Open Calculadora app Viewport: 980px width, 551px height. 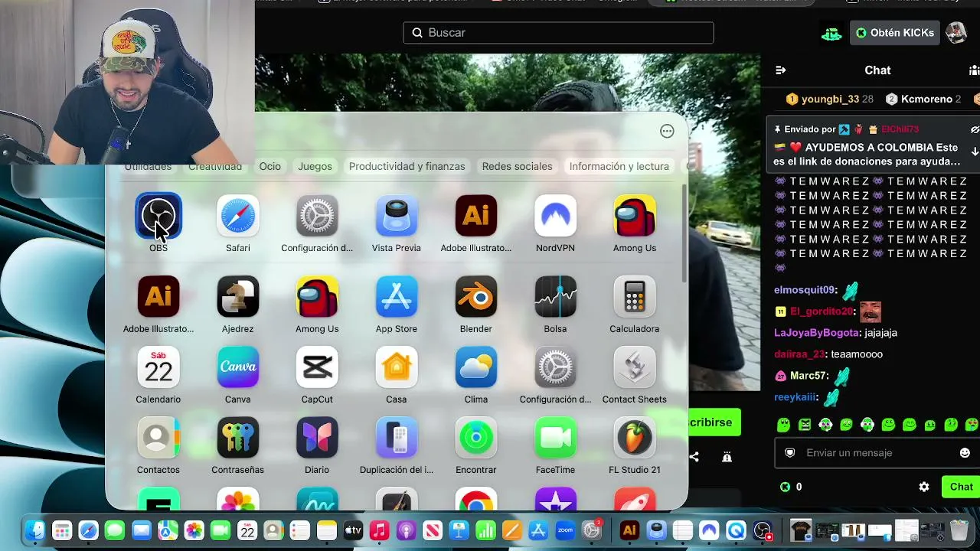coord(635,297)
